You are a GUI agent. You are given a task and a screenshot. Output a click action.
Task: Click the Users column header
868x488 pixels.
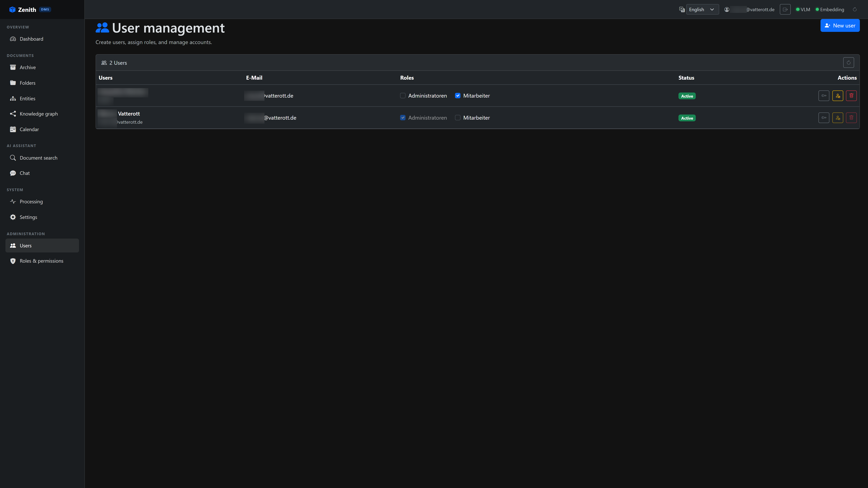105,78
